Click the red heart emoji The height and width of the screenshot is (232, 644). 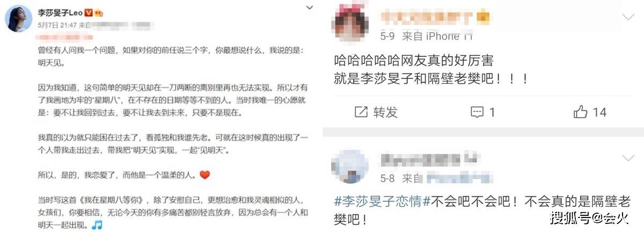[x=204, y=175]
